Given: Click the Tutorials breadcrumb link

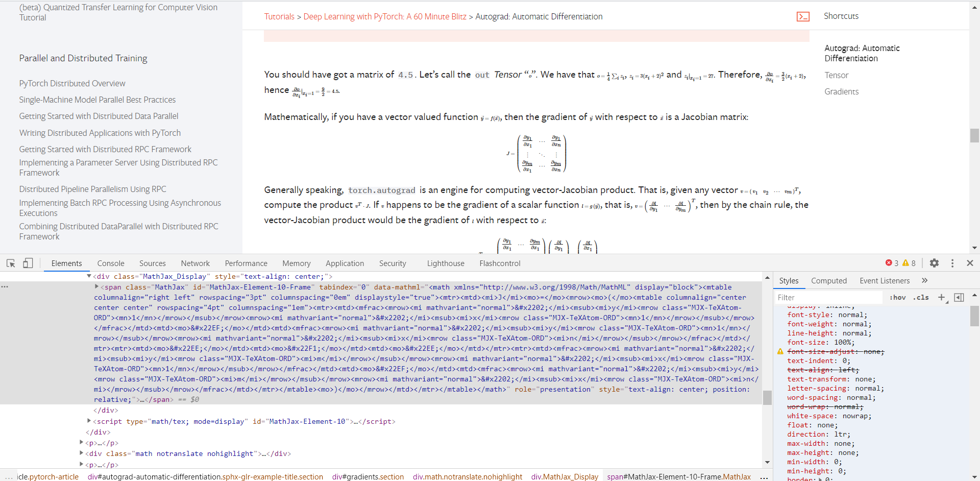Looking at the screenshot, I should (279, 16).
